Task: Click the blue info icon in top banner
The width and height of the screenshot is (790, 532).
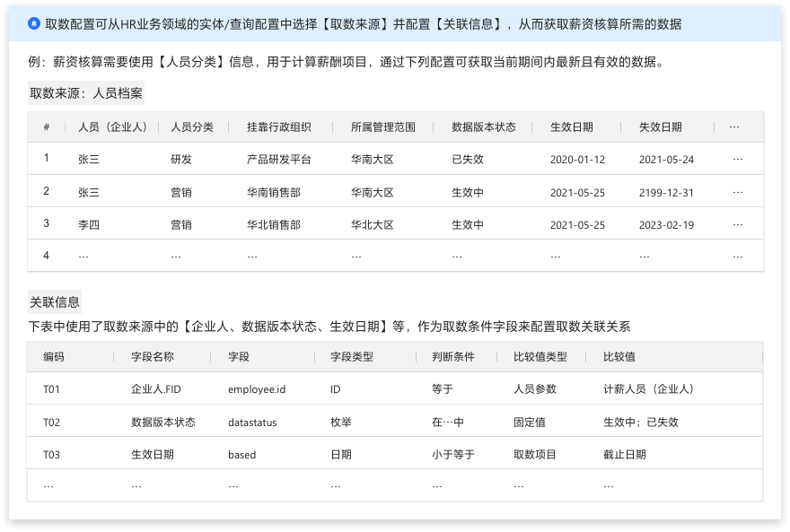Action: tap(34, 24)
